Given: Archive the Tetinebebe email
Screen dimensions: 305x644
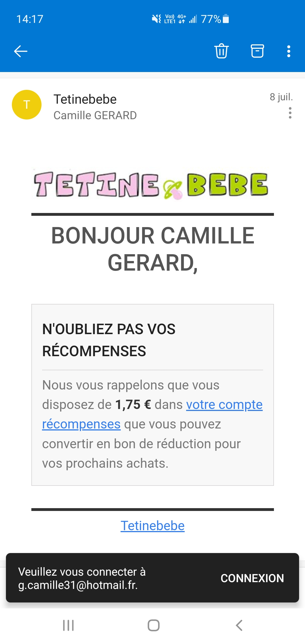Looking at the screenshot, I should pyautogui.click(x=257, y=51).
